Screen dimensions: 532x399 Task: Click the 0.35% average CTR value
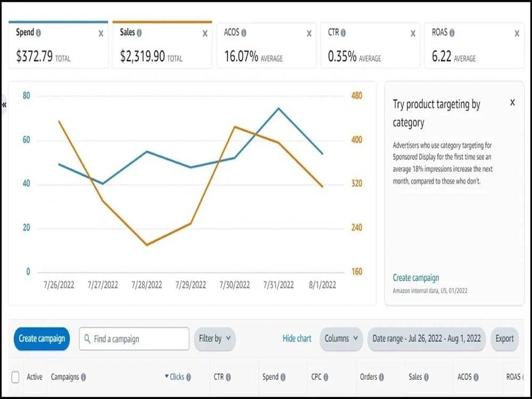(342, 56)
